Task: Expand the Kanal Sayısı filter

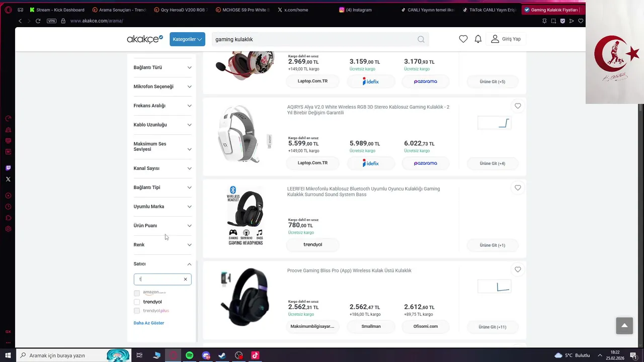Action: (163, 168)
